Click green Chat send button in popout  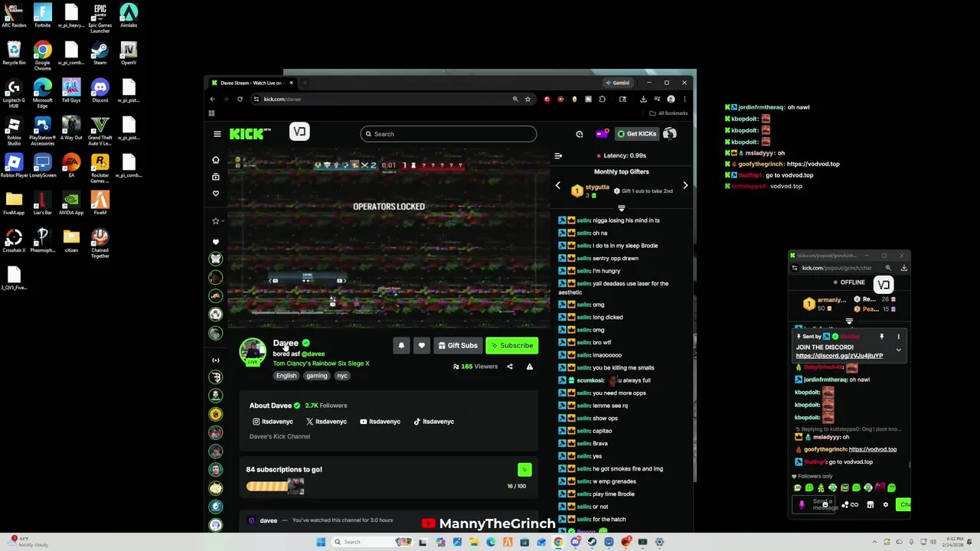(x=904, y=504)
